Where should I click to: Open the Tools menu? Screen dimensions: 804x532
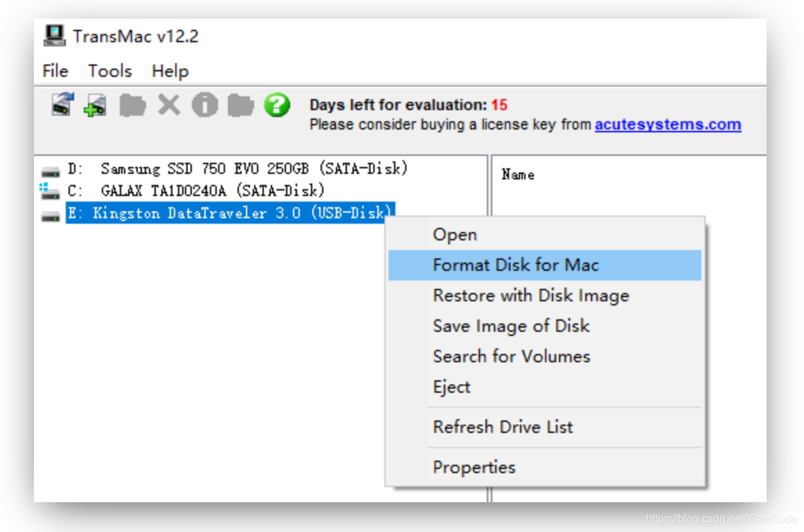point(109,71)
